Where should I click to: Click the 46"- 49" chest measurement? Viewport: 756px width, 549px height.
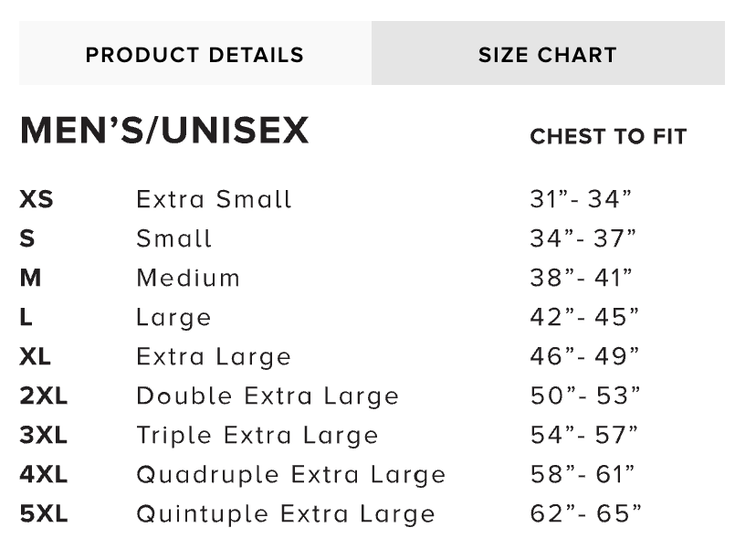(x=585, y=356)
